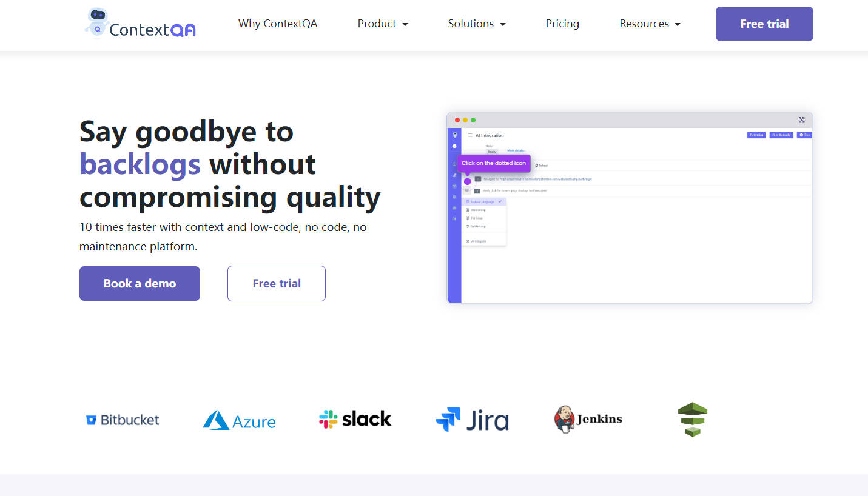Click the Book a demo button
868x496 pixels.
click(x=140, y=283)
